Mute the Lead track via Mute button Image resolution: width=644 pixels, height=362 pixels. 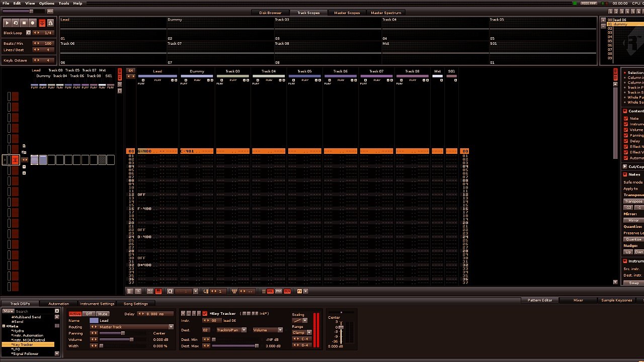tap(103, 314)
